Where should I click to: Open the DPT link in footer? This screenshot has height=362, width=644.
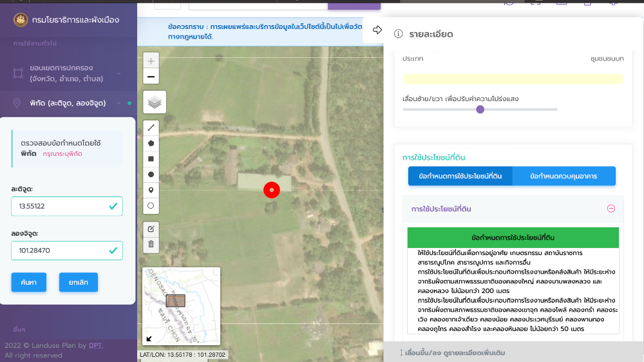click(x=95, y=345)
